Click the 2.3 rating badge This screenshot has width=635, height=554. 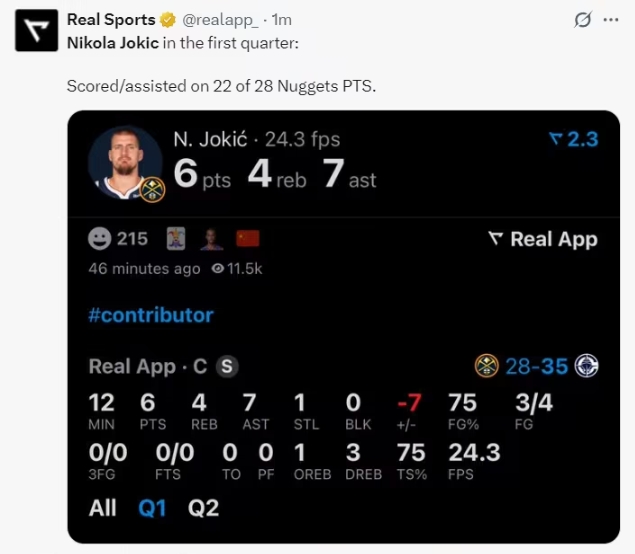click(x=574, y=139)
